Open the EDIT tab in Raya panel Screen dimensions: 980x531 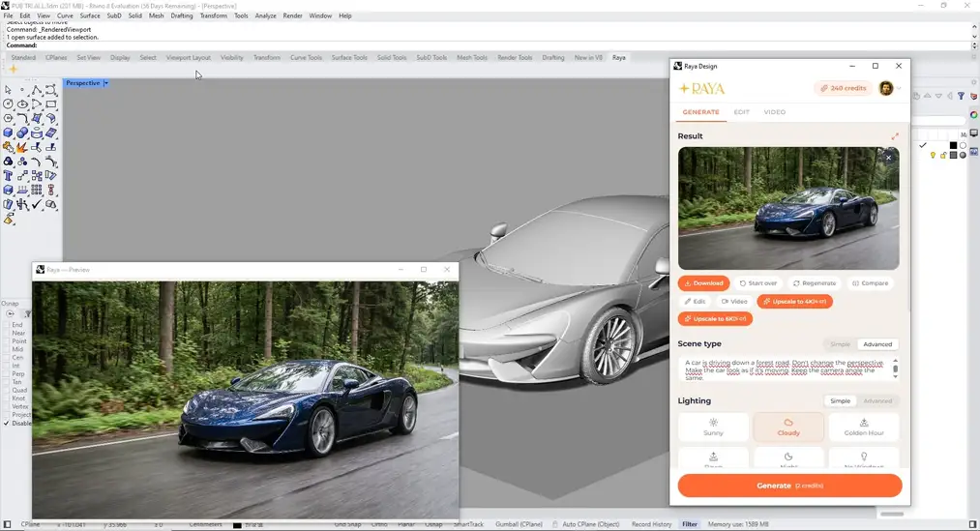(x=741, y=112)
